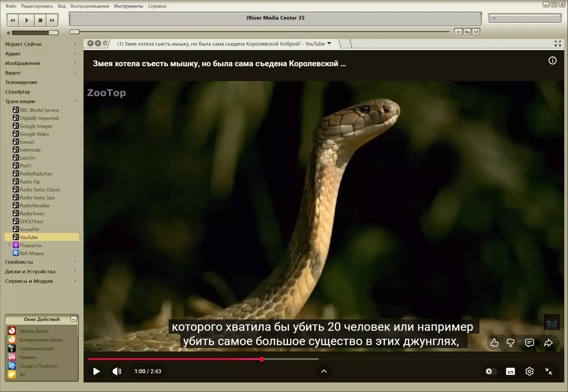
Task: Open Тег in the action window
Action: tap(22, 375)
